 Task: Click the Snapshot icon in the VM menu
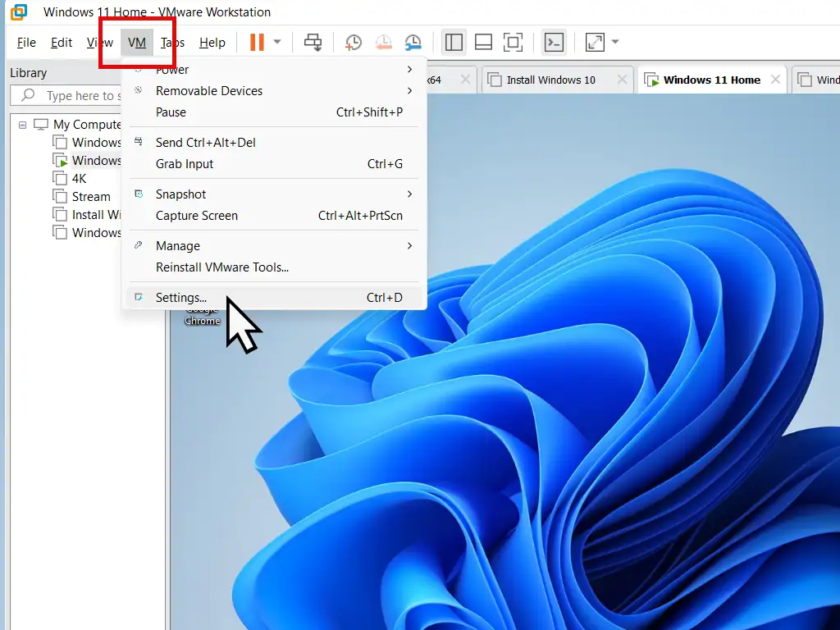(139, 194)
